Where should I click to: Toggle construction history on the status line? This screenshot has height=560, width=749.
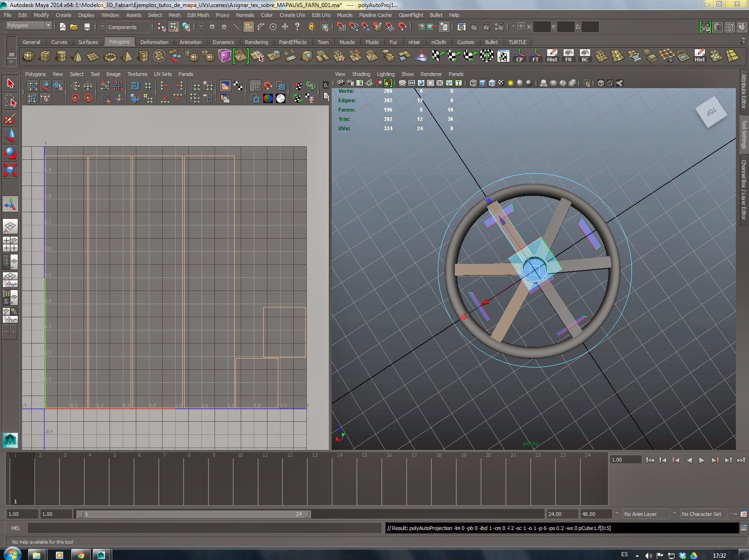coord(445,27)
